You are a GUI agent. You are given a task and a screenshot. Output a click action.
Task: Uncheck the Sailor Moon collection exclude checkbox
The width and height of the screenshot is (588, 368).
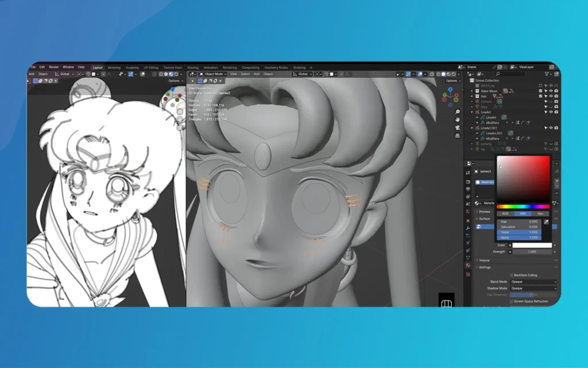[x=540, y=91]
